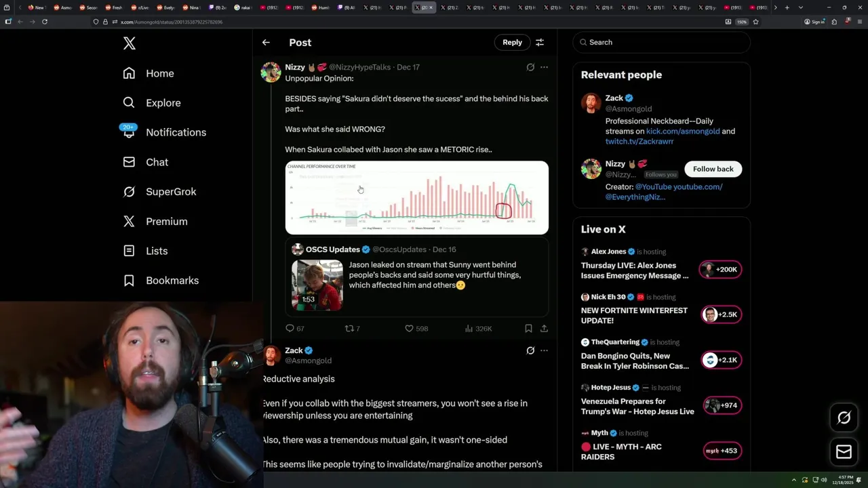Open Nizzy's avatar on the post
868x488 pixels.
(x=271, y=73)
